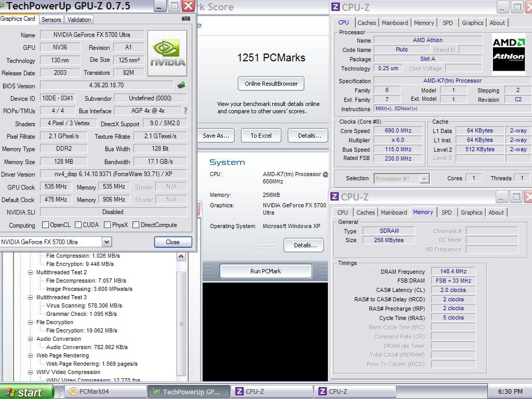Image resolution: width=532 pixels, height=399 pixels.
Task: Click the 1251 PCMarks score text
Action: coord(271,58)
